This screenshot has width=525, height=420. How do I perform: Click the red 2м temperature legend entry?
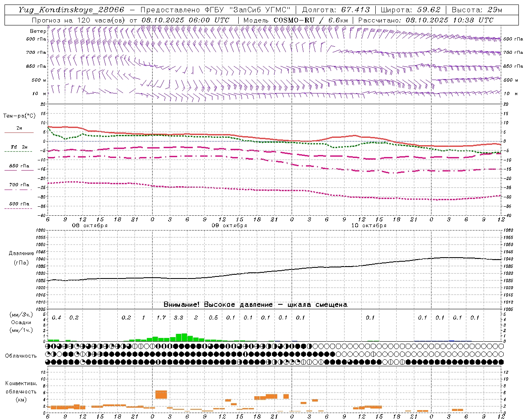tap(19, 130)
